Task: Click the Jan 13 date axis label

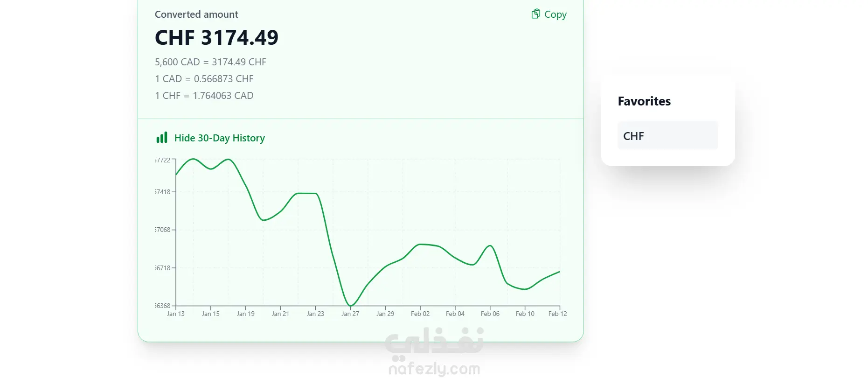Action: (x=176, y=314)
